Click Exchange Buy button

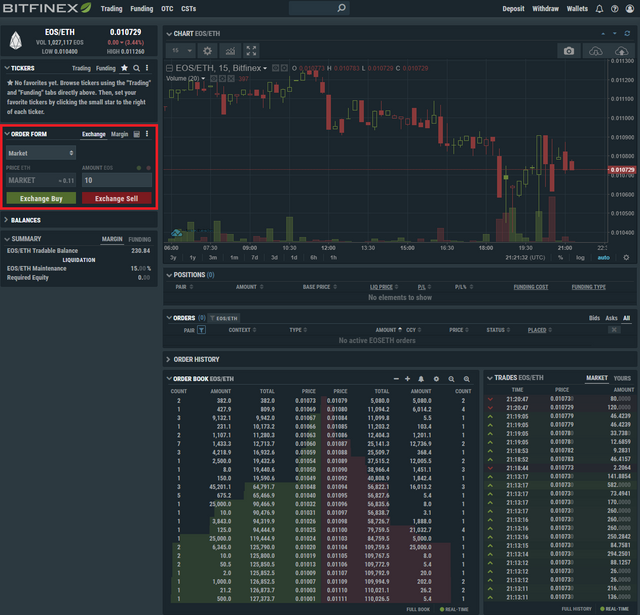tap(41, 198)
